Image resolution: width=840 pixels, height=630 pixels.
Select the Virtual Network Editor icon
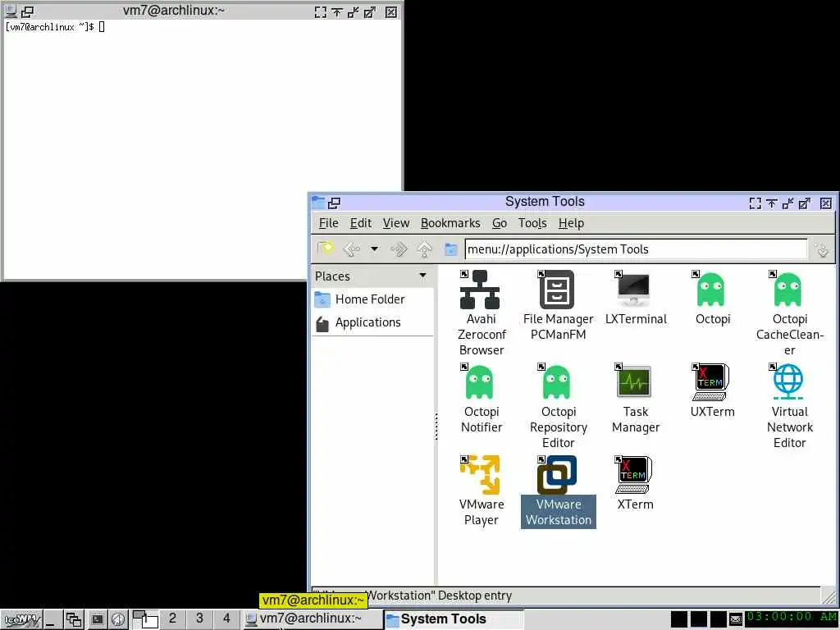[x=788, y=382]
